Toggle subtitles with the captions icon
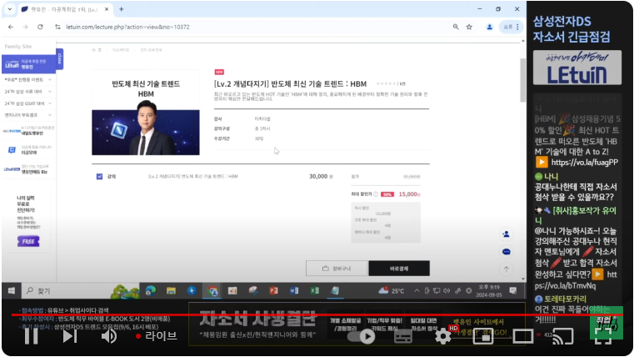The image size is (644, 362). 404,336
